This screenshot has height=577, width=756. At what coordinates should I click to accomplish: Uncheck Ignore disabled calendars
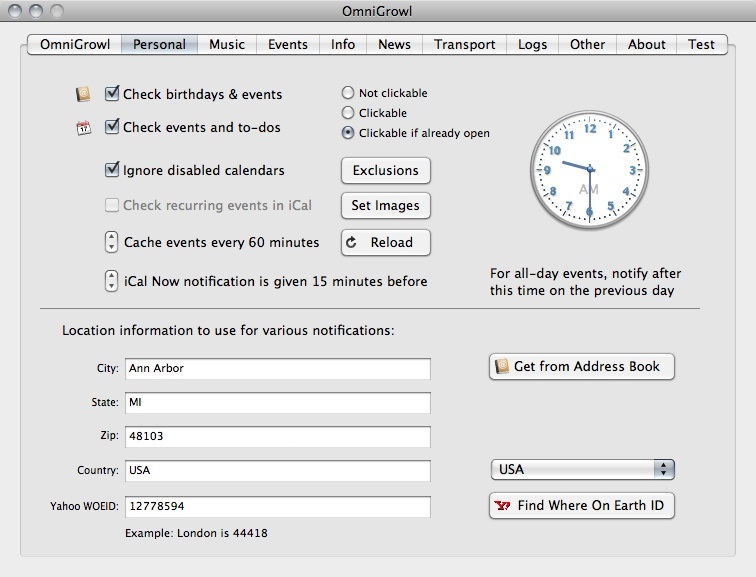click(x=112, y=170)
